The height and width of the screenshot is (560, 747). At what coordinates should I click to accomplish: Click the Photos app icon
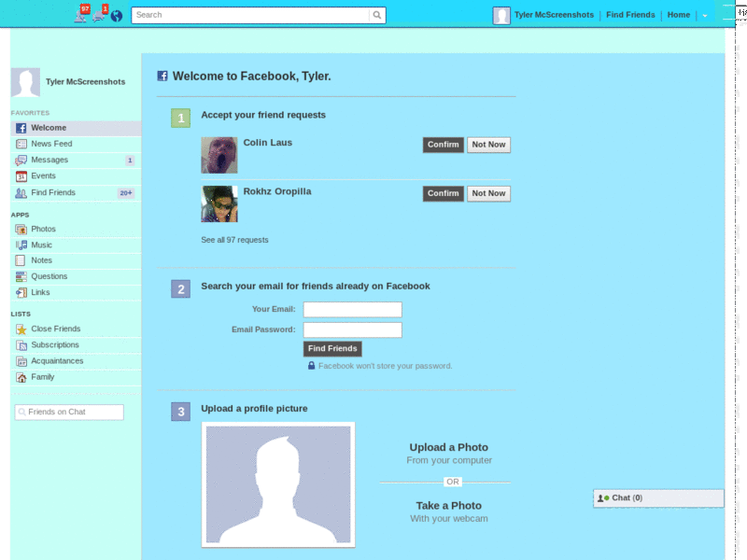pos(21,229)
